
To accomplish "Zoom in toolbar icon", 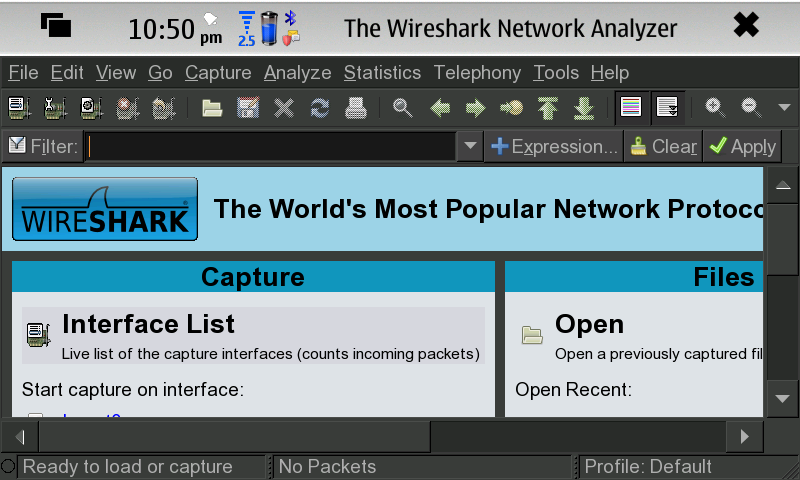I will [715, 108].
